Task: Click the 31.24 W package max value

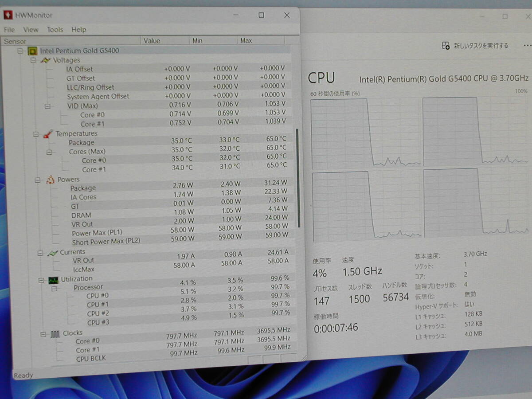Action: point(275,182)
